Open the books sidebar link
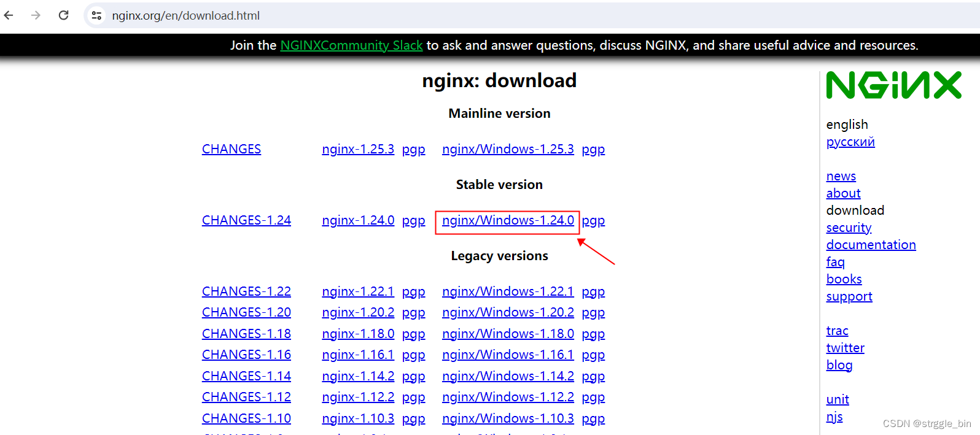980x435 pixels. [x=844, y=279]
